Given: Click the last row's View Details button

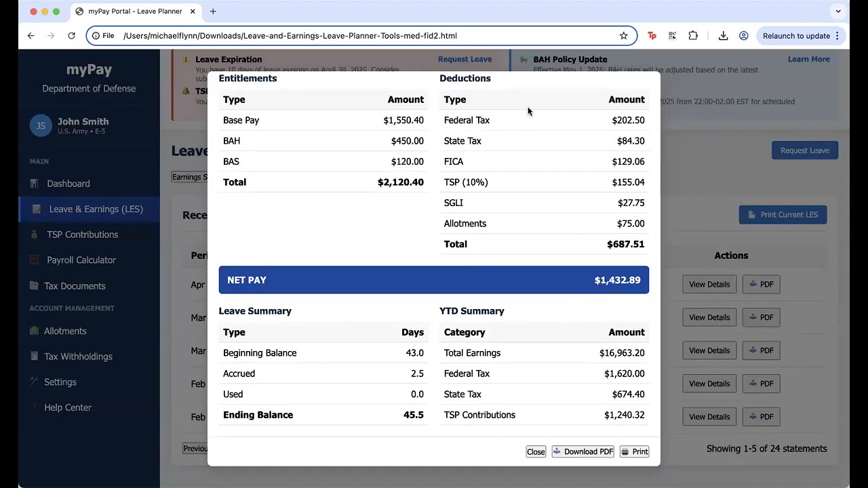Looking at the screenshot, I should pyautogui.click(x=709, y=417).
